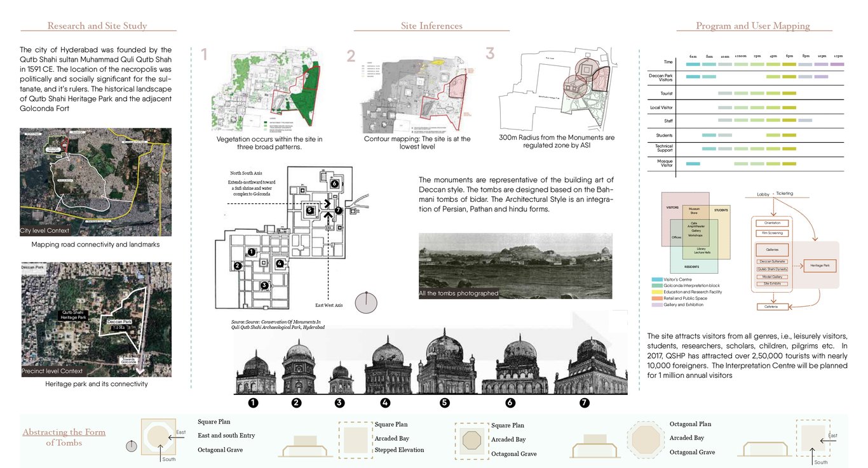868x468 pixels.
Task: Click the 'Site Inferences' heading
Action: (431, 26)
